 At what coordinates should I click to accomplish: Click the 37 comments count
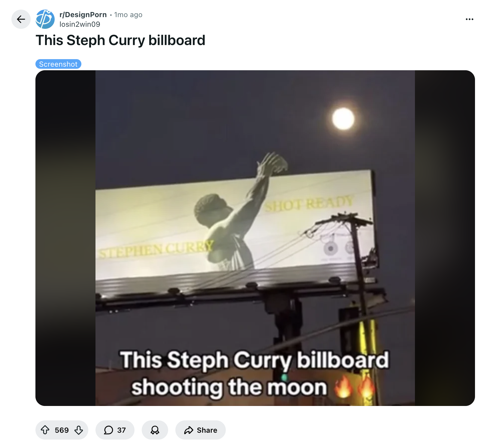point(121,430)
